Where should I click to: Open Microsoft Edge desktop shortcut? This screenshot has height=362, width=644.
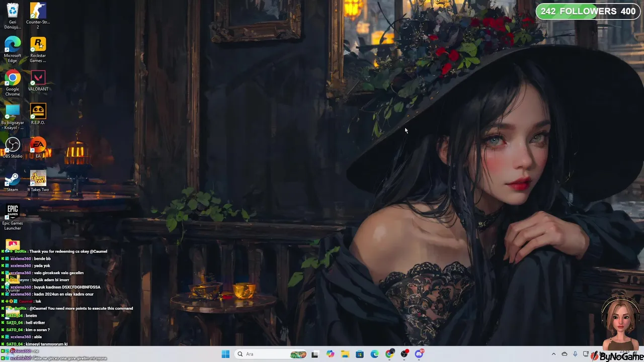[13, 49]
